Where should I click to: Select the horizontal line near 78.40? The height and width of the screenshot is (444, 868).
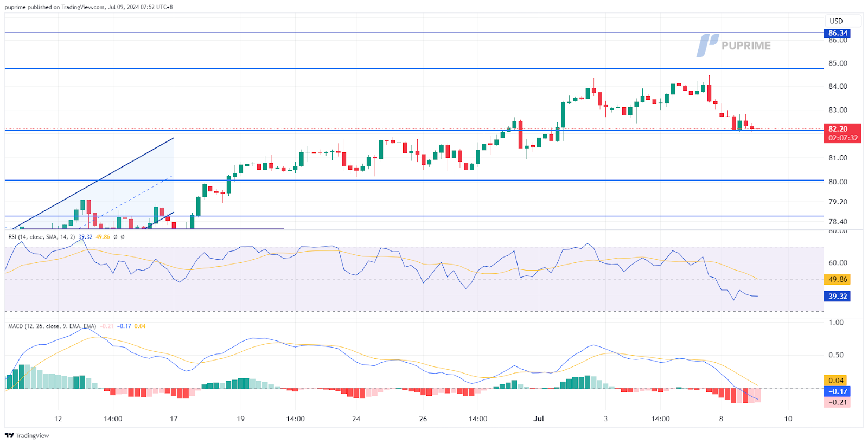pos(414,216)
